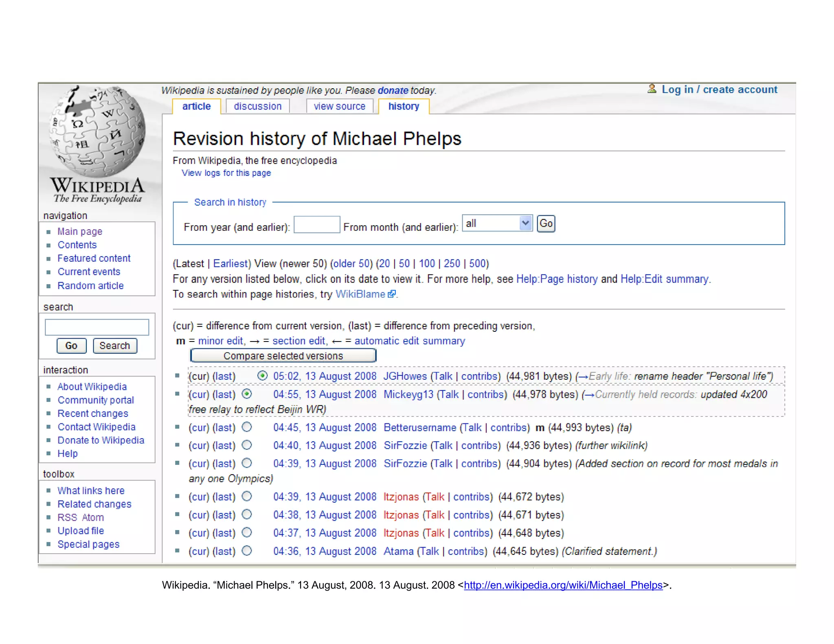Click the From year input field
Viewport: 834px width, 644px height.
pos(316,225)
